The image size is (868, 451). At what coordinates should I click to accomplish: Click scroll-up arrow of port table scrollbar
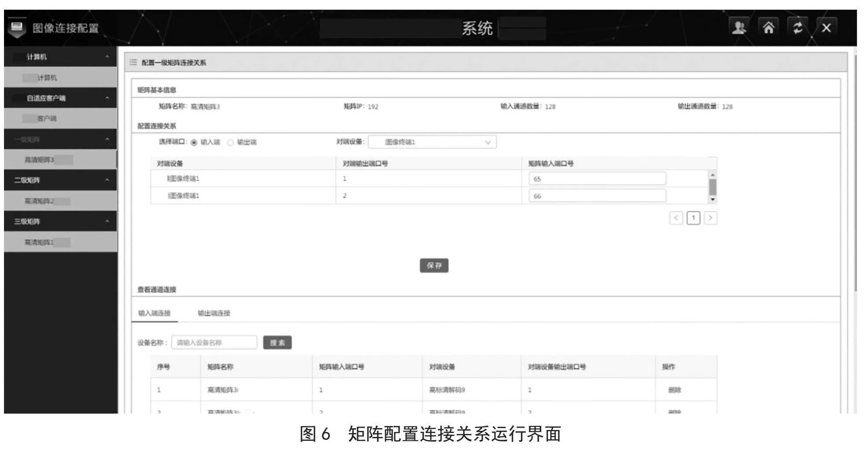713,175
